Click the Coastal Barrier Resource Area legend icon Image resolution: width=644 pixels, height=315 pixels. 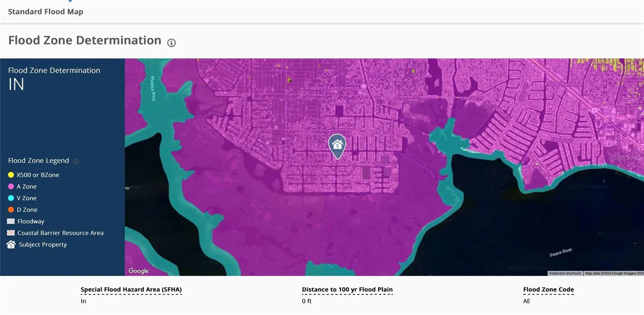pyautogui.click(x=11, y=233)
